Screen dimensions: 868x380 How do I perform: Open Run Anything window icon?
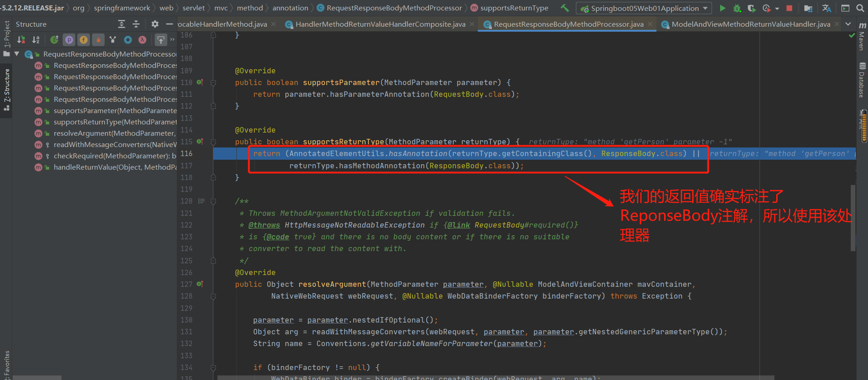click(x=845, y=8)
